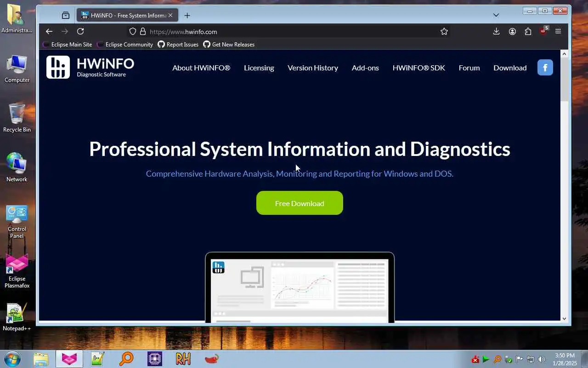This screenshot has width=588, height=368.
Task: Select the Notepad++ desktop shortcut
Action: click(x=17, y=317)
